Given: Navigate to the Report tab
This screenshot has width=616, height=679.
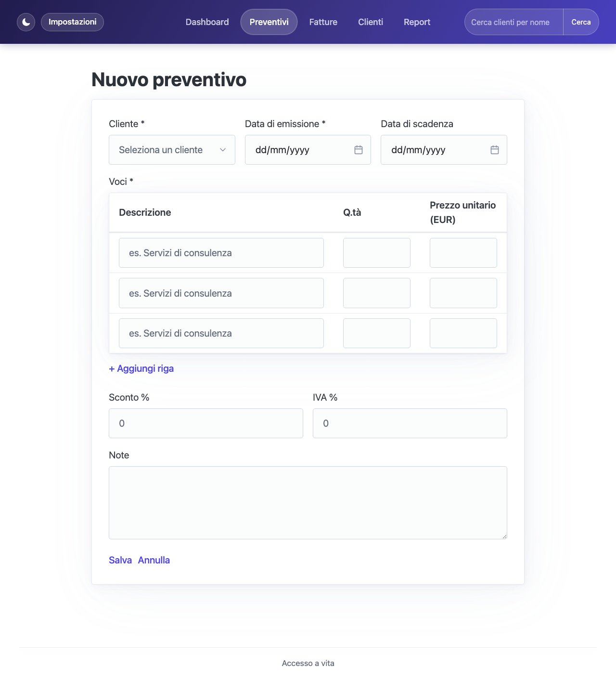Looking at the screenshot, I should (x=417, y=22).
